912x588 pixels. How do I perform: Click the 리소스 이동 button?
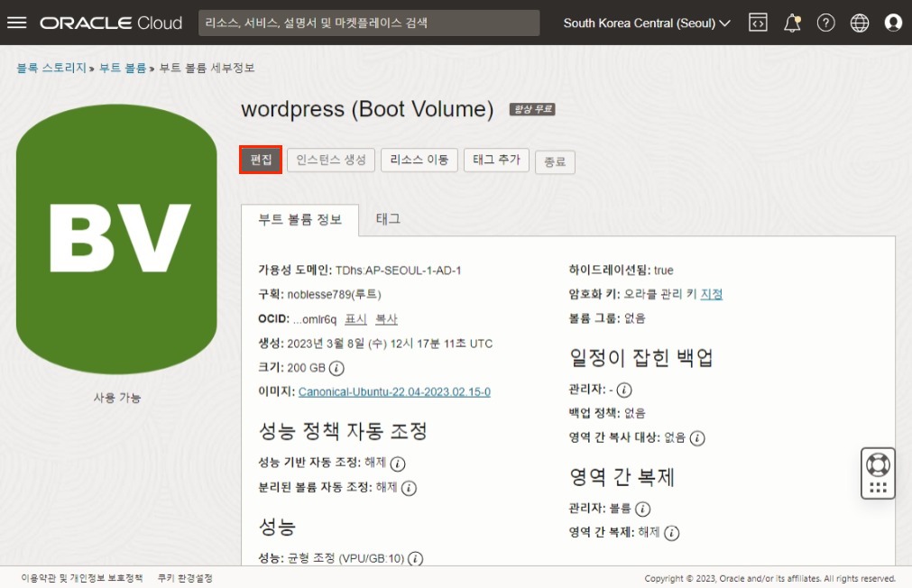419,160
